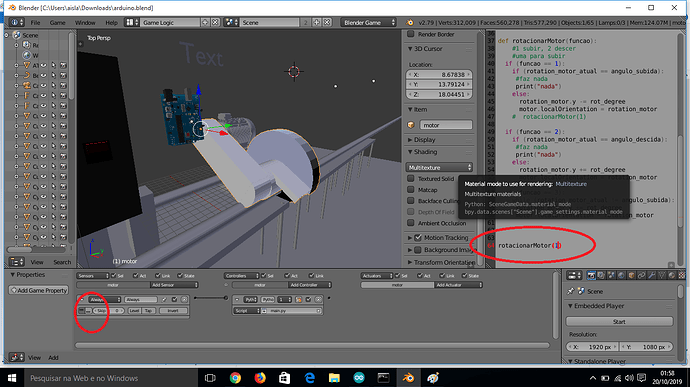690x387 pixels.
Task: Add a new screen layout with plus
Action: click(205, 22)
